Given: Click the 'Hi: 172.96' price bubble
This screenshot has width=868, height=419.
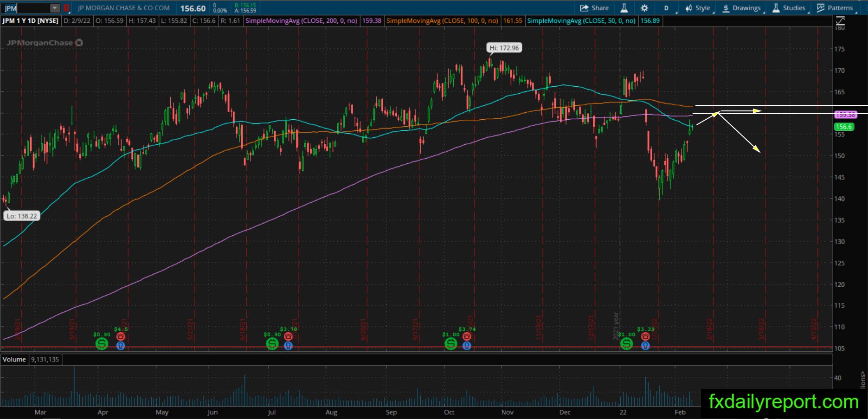Looking at the screenshot, I should pyautogui.click(x=504, y=48).
